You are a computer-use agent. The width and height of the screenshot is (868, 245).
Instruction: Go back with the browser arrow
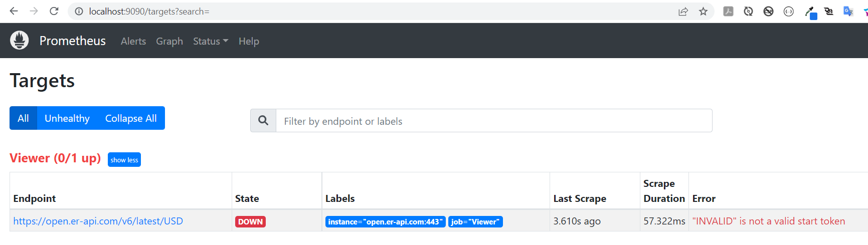click(14, 11)
